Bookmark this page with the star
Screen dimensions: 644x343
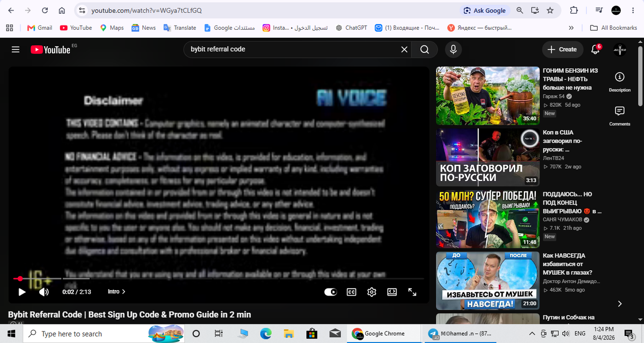click(550, 10)
